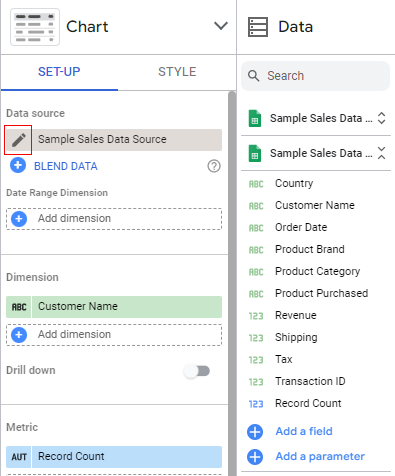Screen dimensions: 395x476
Task: Select the Record Count field in Data list
Action: point(308,403)
